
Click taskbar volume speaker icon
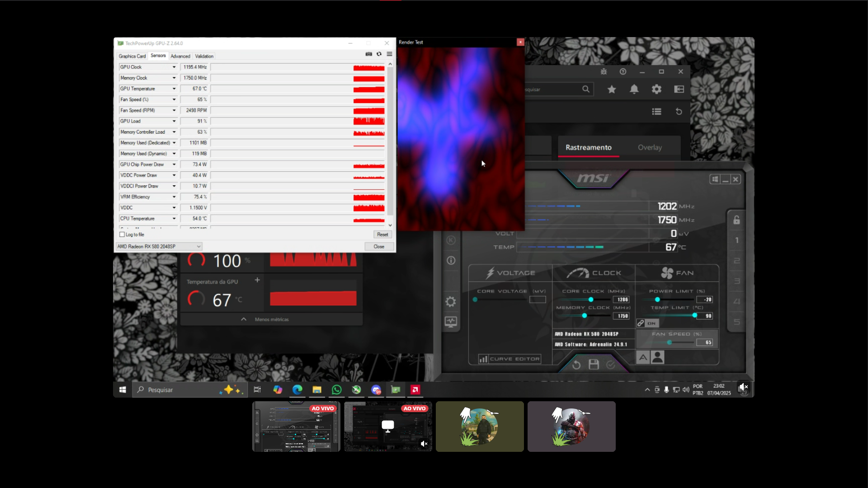(686, 389)
